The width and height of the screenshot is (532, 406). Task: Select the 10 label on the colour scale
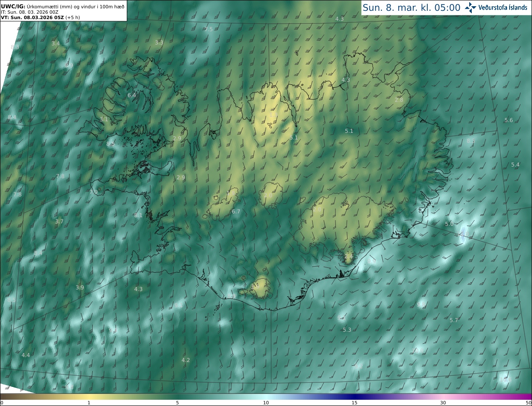coord(266,403)
